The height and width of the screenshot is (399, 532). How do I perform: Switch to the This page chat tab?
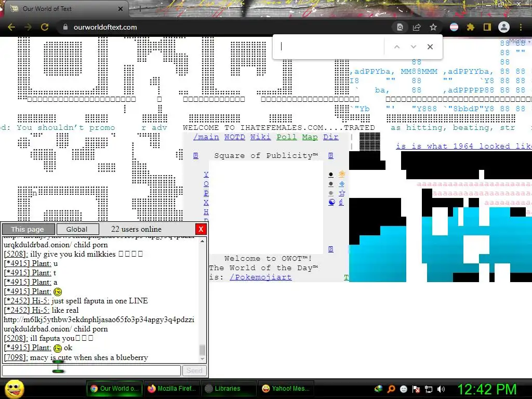[x=28, y=229]
